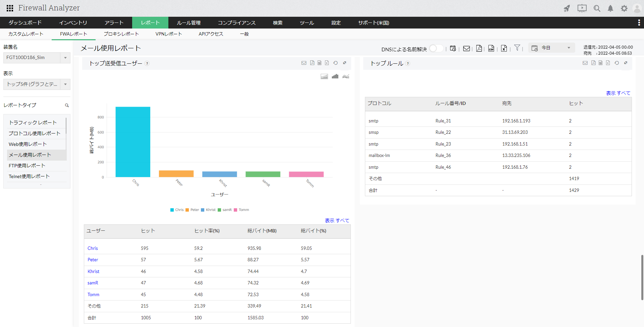Screen dimensions: 644x327
Task: Open the 今日 time period dropdown
Action: pos(552,48)
